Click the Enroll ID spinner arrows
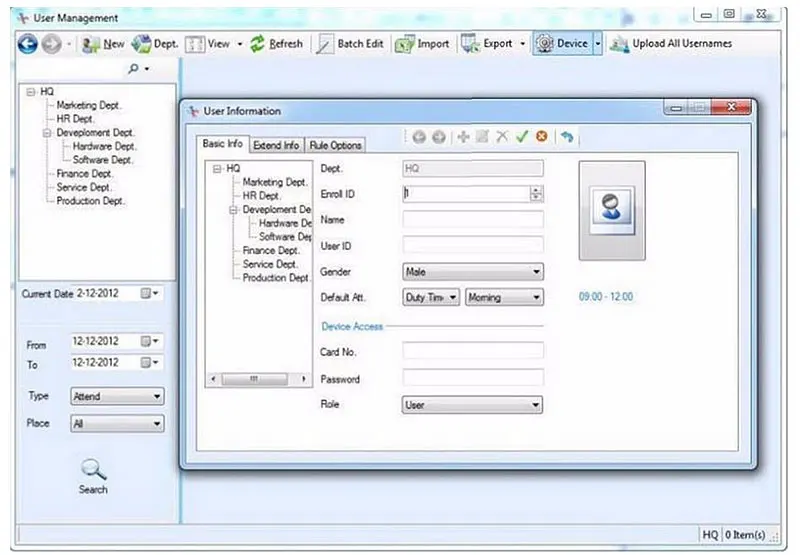Screen dimensions: 800x555 536,194
